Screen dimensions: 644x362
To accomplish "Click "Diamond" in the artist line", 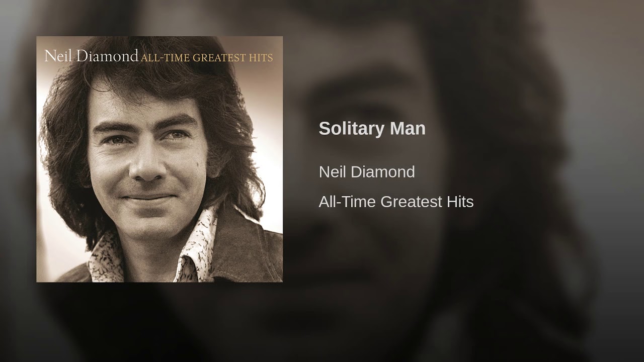I will (383, 172).
